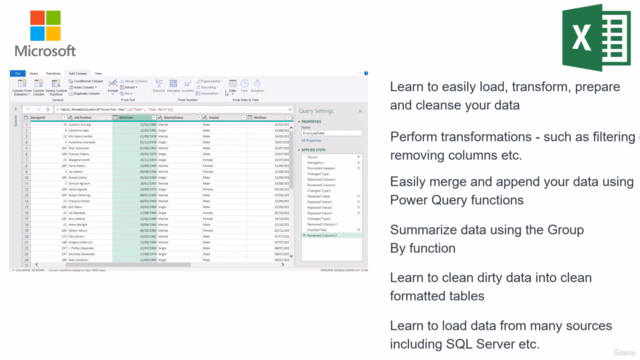Open the Parse dropdown
Screen dimensions: 640x360
click(x=127, y=93)
